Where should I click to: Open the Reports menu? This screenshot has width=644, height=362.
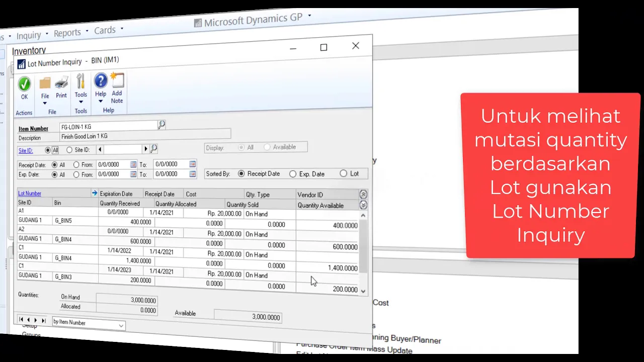67,33
